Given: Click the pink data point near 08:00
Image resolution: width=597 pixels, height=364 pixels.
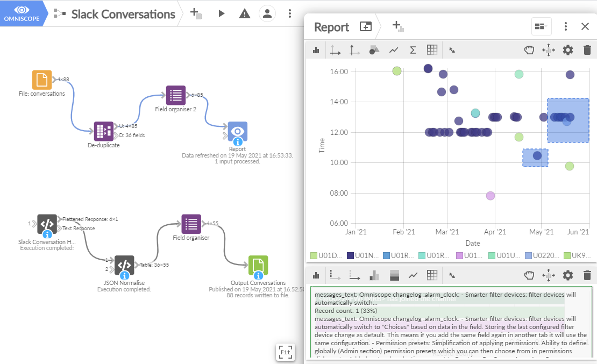Looking at the screenshot, I should [x=491, y=196].
